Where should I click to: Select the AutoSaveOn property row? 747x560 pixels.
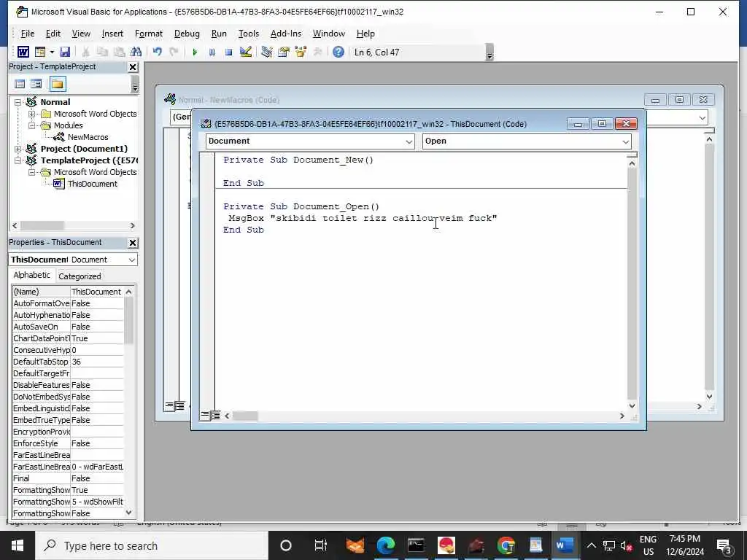(68, 327)
